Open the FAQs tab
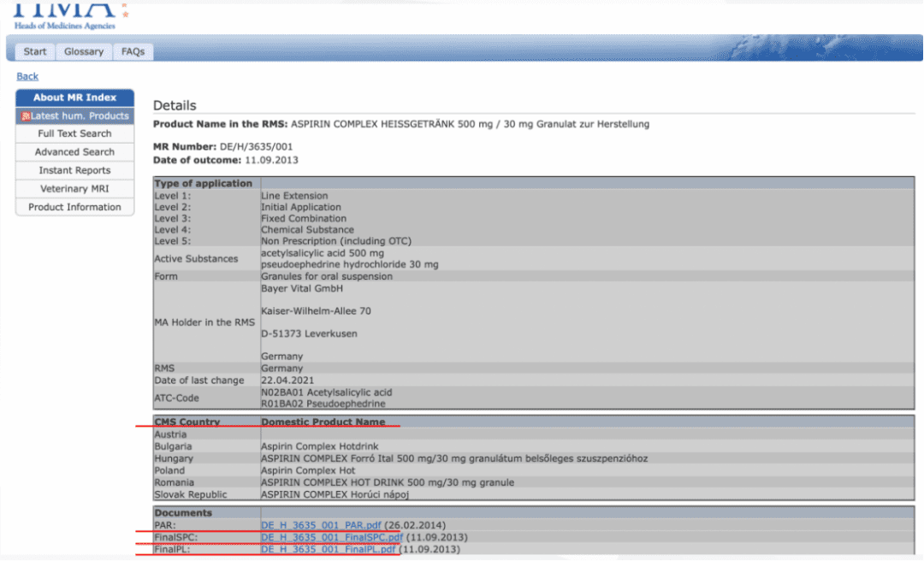 click(133, 52)
